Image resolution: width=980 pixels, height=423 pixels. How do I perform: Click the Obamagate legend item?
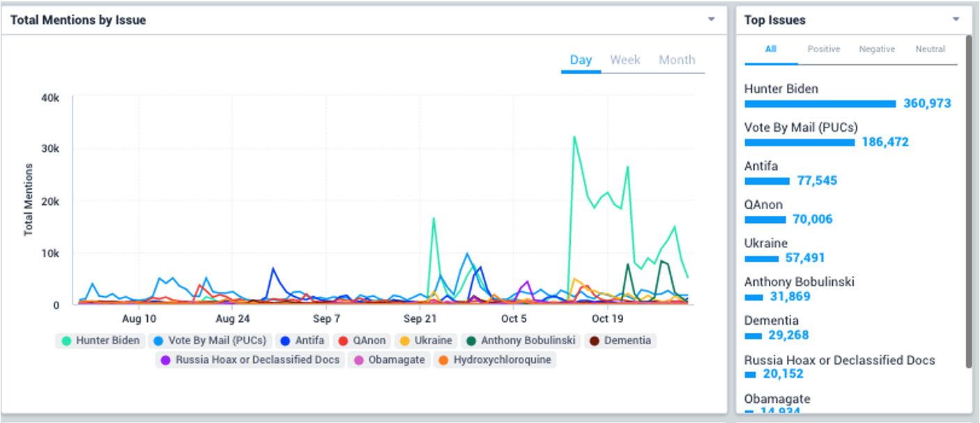[388, 360]
